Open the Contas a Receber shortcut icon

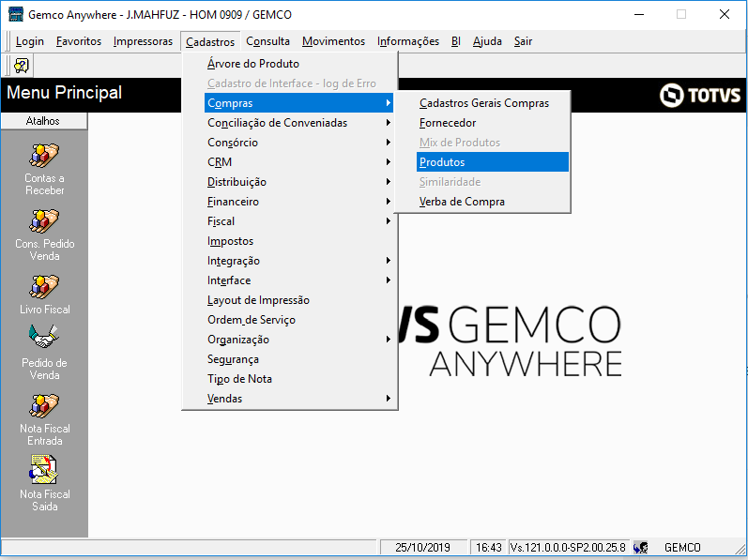[x=44, y=156]
